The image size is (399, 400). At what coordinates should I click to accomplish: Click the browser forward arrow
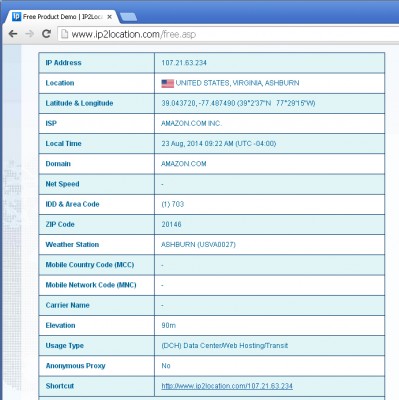[29, 34]
